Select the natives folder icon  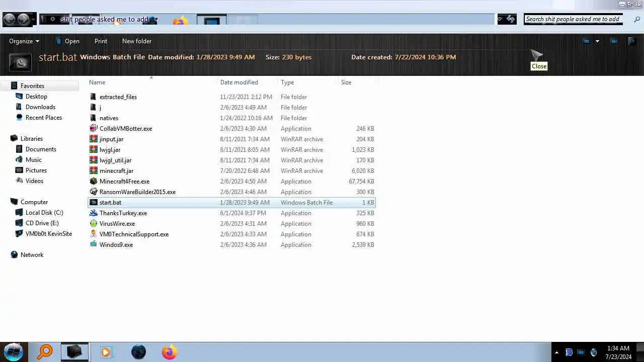click(93, 118)
